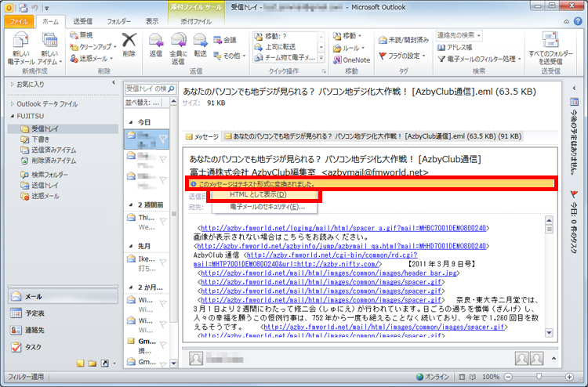Switch to the 添付ファイル ribbon tab
The width and height of the screenshot is (588, 387).
pos(196,21)
